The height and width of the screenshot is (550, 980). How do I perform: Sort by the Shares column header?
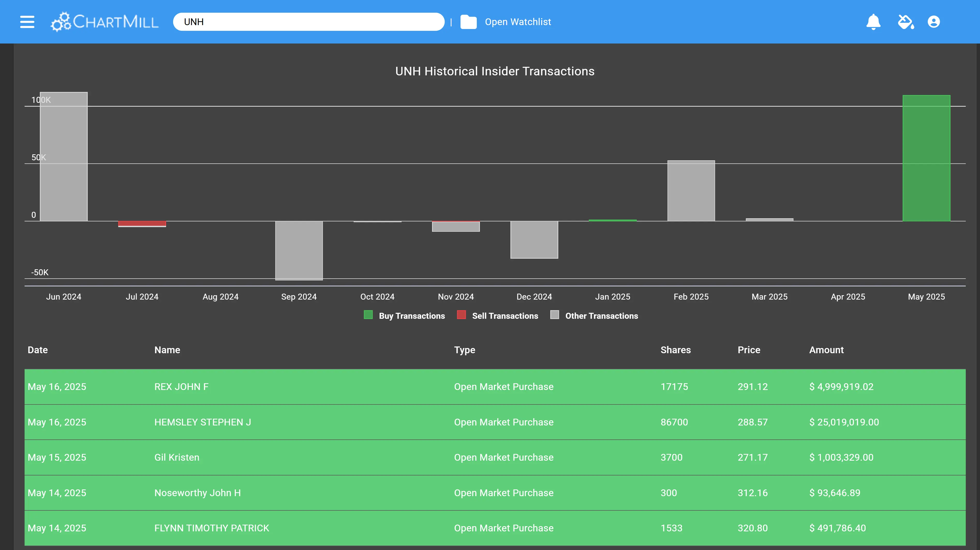676,350
